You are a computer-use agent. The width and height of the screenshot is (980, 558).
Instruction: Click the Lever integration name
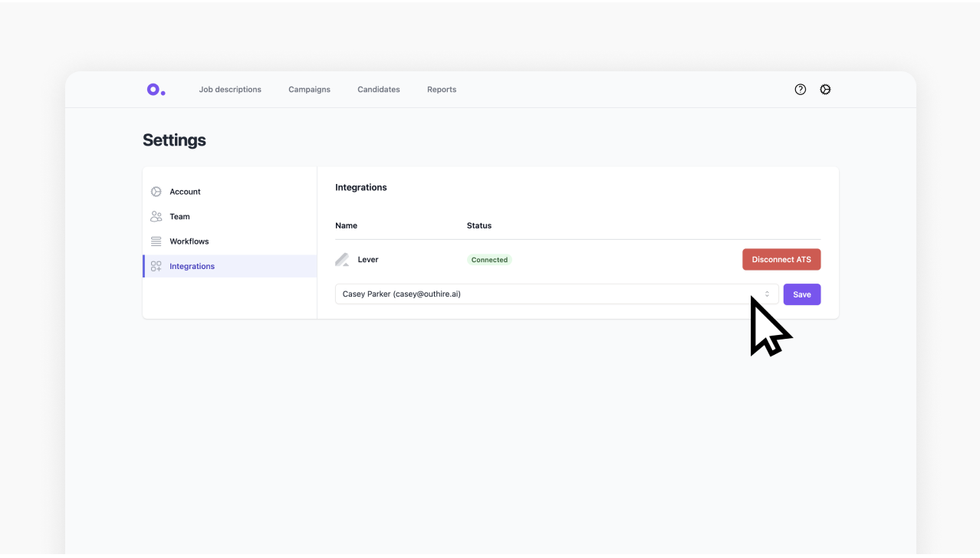coord(368,260)
